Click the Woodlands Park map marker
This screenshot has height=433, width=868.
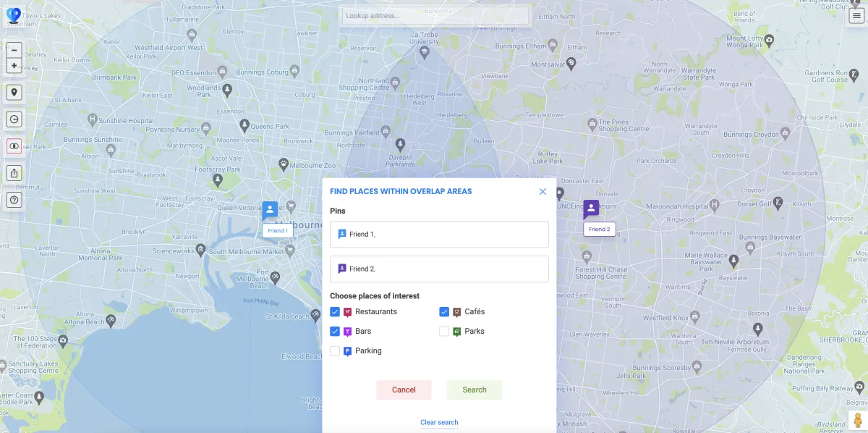pos(227,89)
